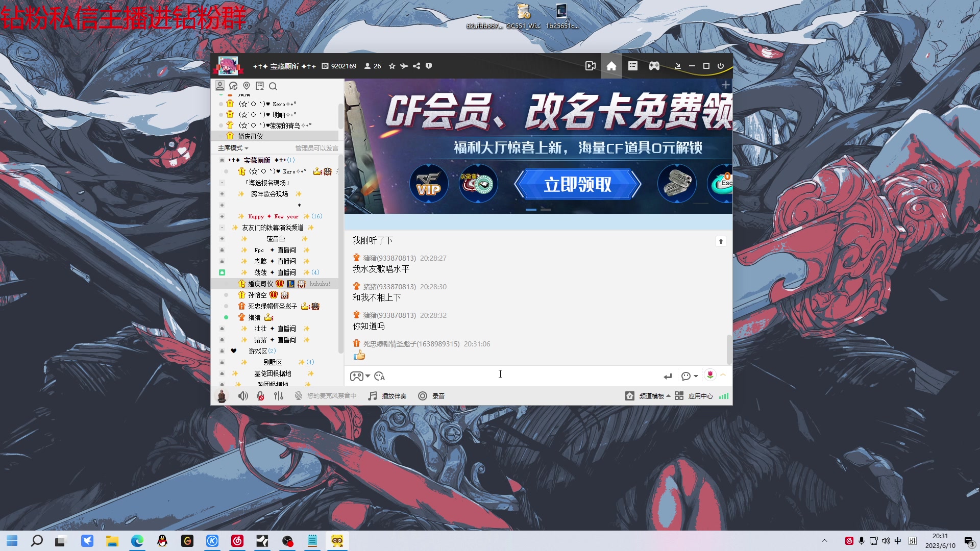Search channel members with the magnifier icon

tap(274, 86)
